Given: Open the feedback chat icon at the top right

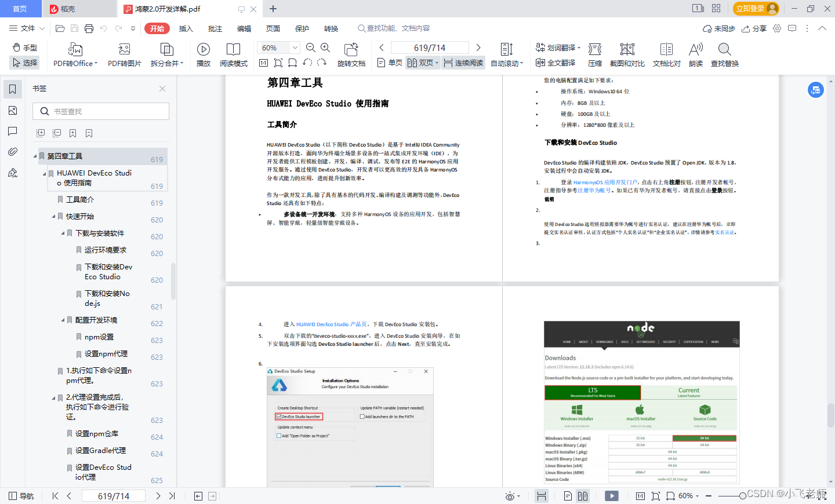Looking at the screenshot, I should tap(792, 28).
